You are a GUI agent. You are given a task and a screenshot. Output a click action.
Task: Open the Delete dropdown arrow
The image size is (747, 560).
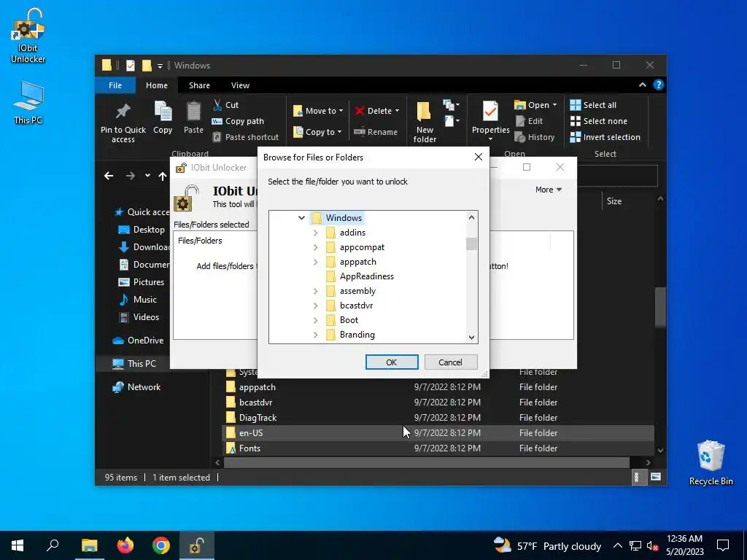pos(397,111)
